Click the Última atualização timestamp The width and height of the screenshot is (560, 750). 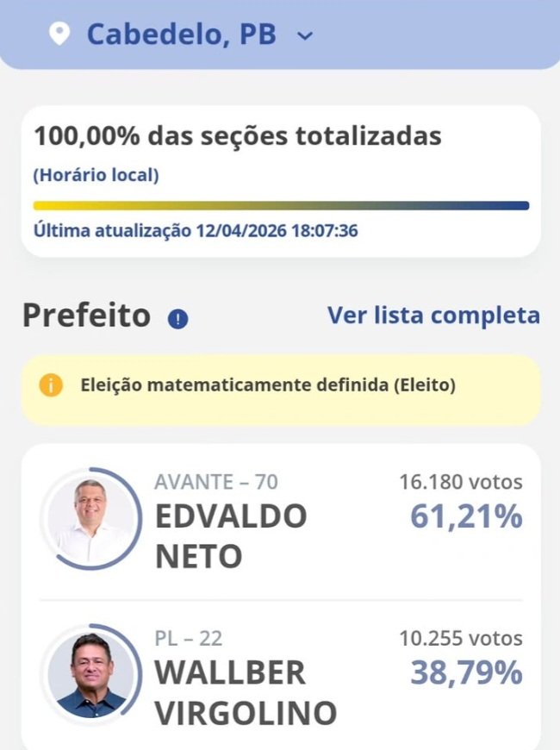pyautogui.click(x=196, y=231)
